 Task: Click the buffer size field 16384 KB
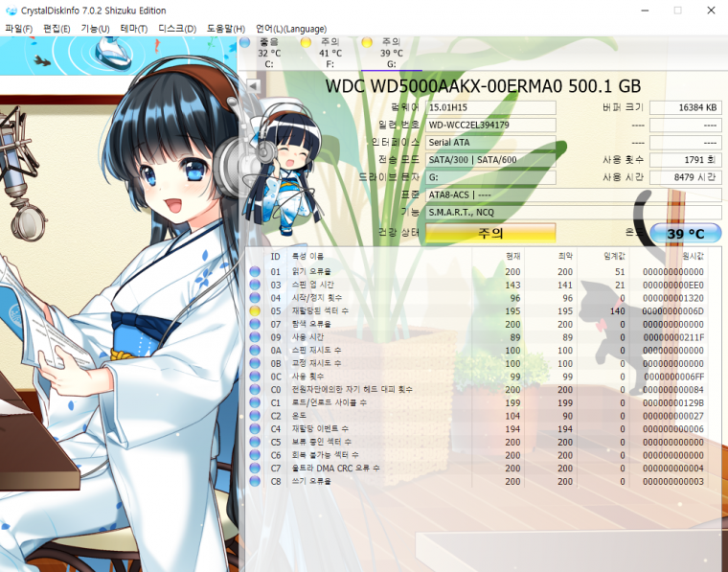(x=686, y=107)
